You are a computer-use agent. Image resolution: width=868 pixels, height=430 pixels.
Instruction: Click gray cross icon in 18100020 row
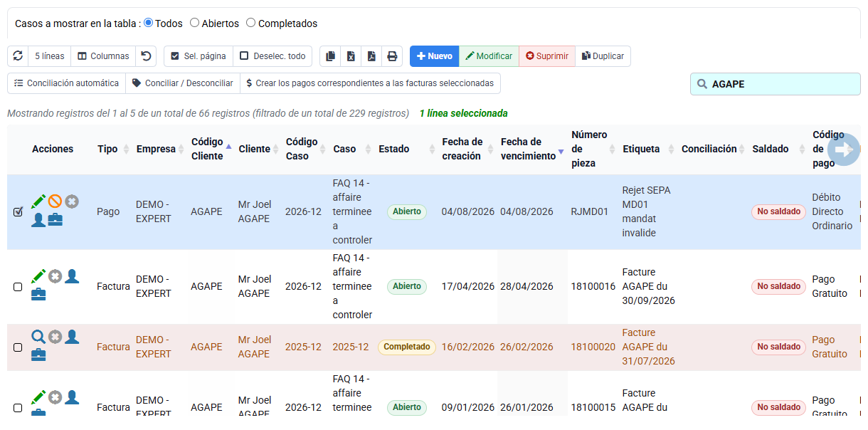tap(55, 337)
